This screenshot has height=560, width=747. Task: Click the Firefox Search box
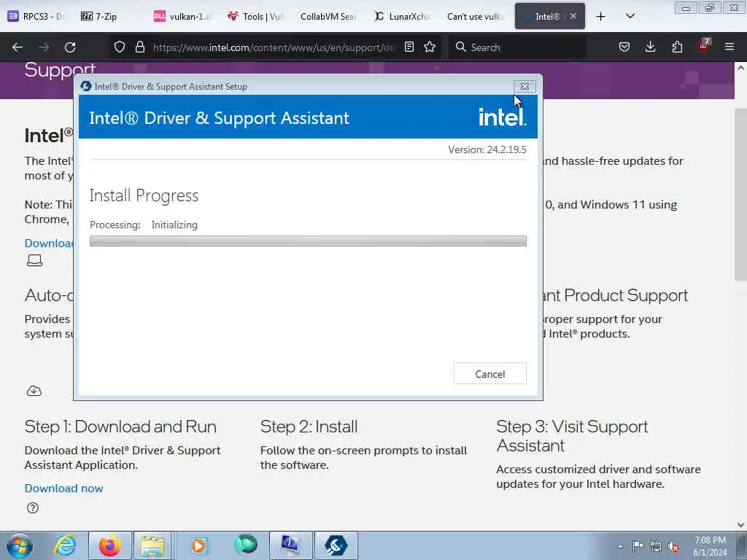(517, 47)
